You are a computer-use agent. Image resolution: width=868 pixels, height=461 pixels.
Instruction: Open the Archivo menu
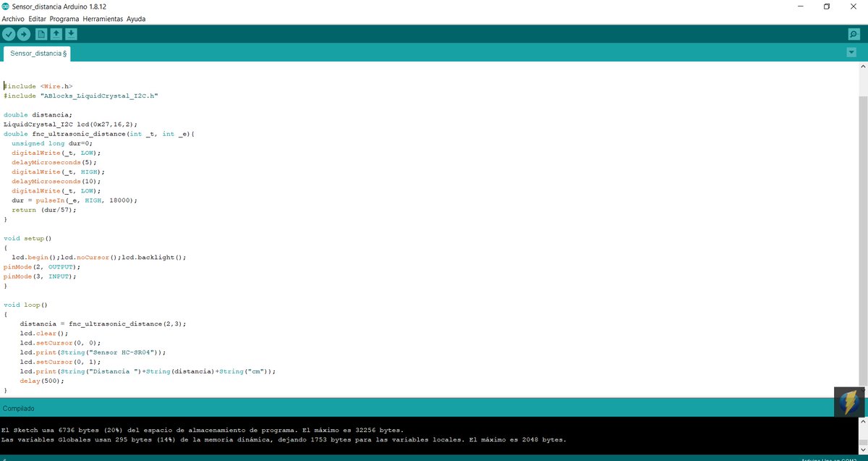13,19
